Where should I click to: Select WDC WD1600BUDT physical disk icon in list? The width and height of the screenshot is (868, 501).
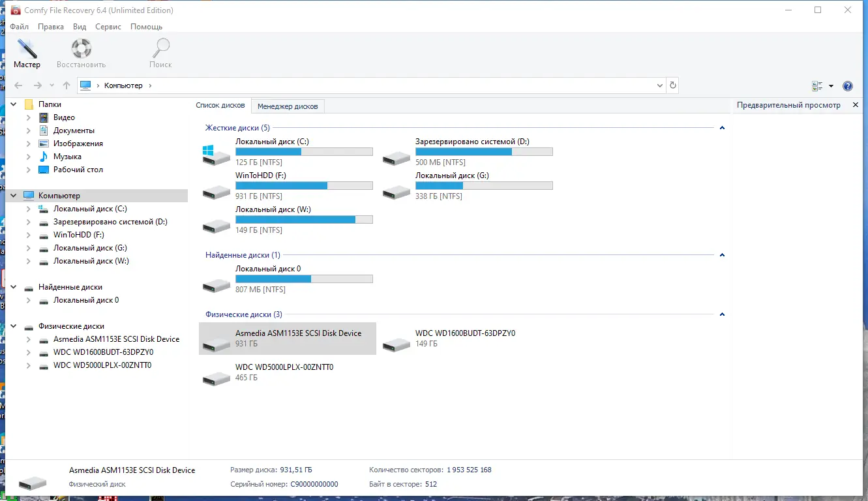[397, 344]
